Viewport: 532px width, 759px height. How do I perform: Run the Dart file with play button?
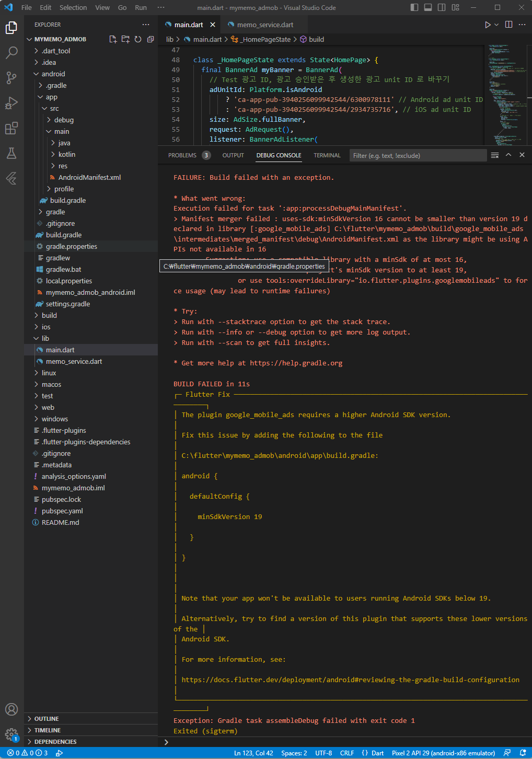488,25
